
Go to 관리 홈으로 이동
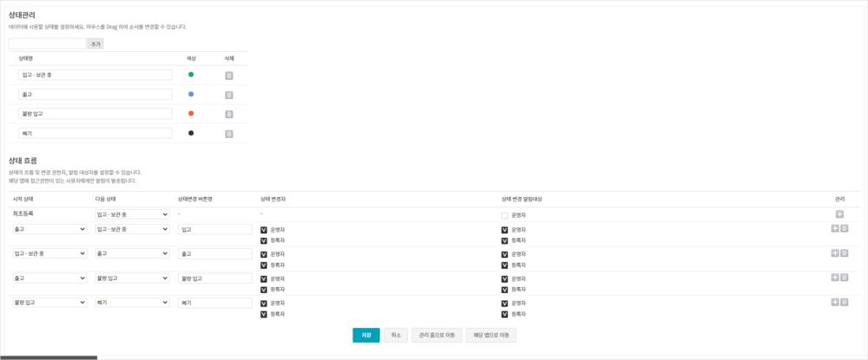tap(437, 335)
